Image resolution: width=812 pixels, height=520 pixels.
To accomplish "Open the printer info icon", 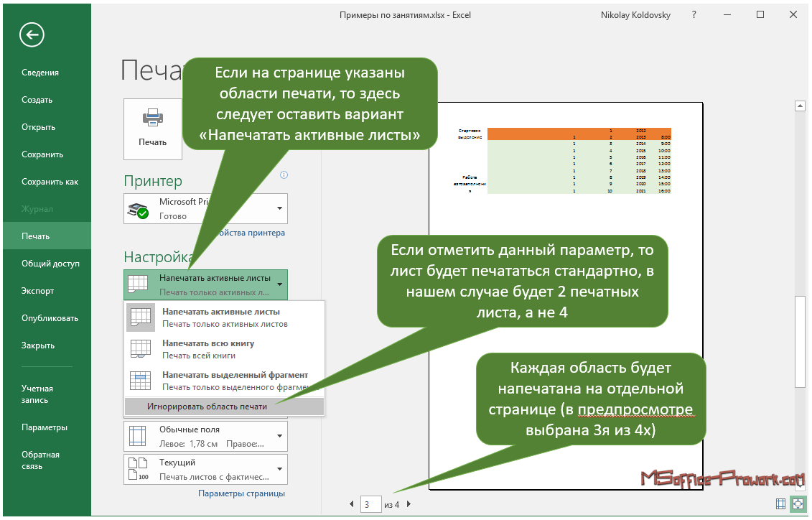I will coord(284,175).
